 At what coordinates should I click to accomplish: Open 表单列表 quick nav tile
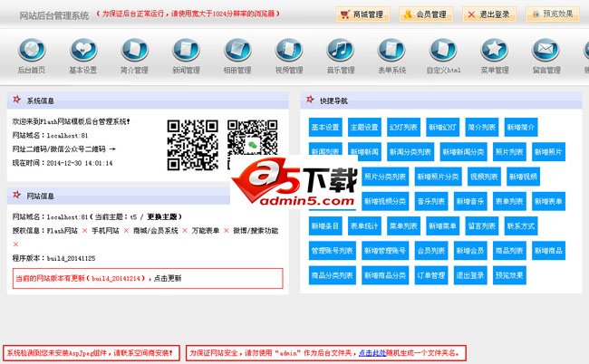tap(509, 202)
